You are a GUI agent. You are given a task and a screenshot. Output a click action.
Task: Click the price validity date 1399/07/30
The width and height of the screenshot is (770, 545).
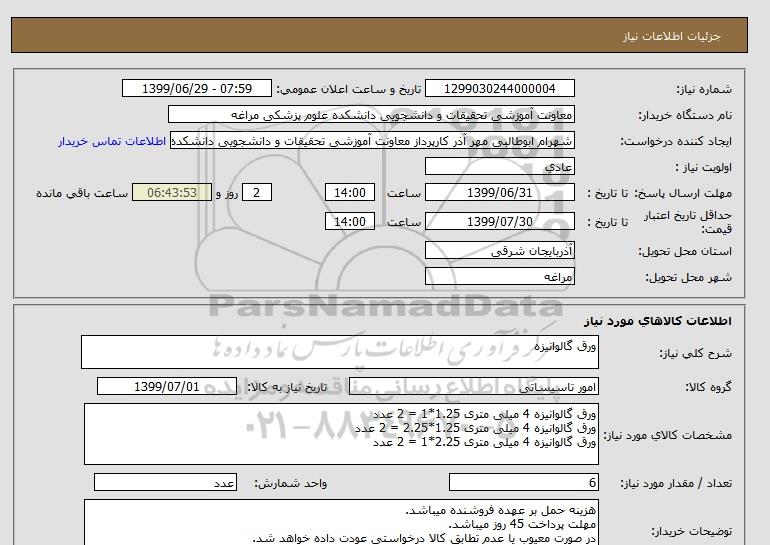click(x=499, y=221)
